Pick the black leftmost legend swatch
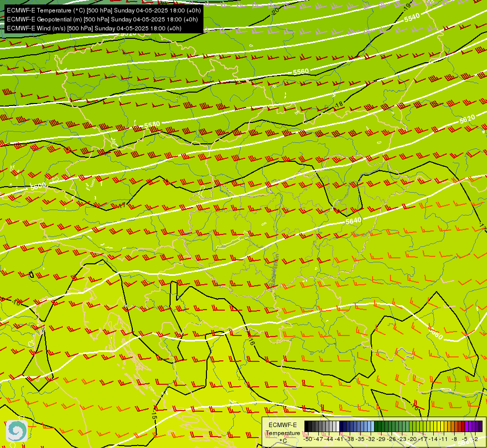487x448 pixels. pyautogui.click(x=306, y=426)
